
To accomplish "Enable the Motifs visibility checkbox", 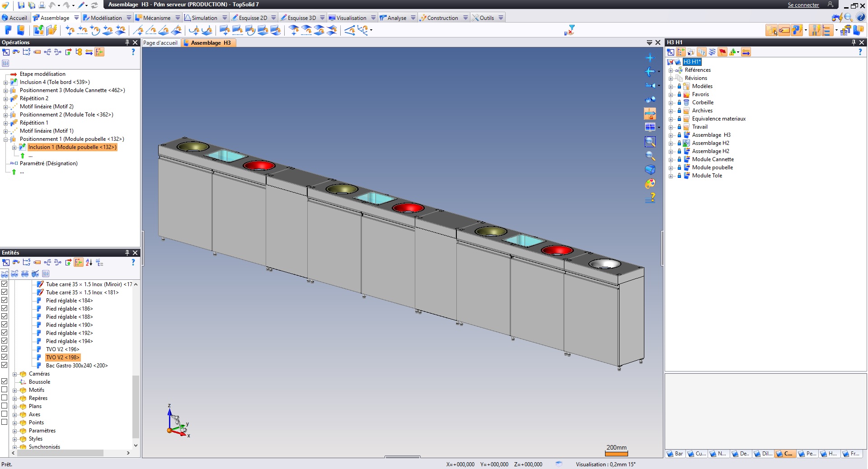I will pos(5,390).
